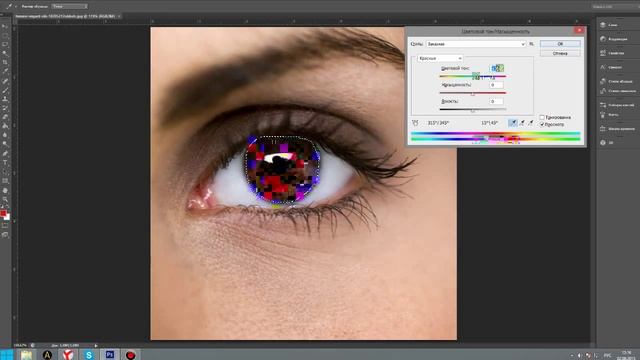Close the Hue/Saturation dialog
Image resolution: width=640 pixels, height=360 pixels.
[x=579, y=30]
